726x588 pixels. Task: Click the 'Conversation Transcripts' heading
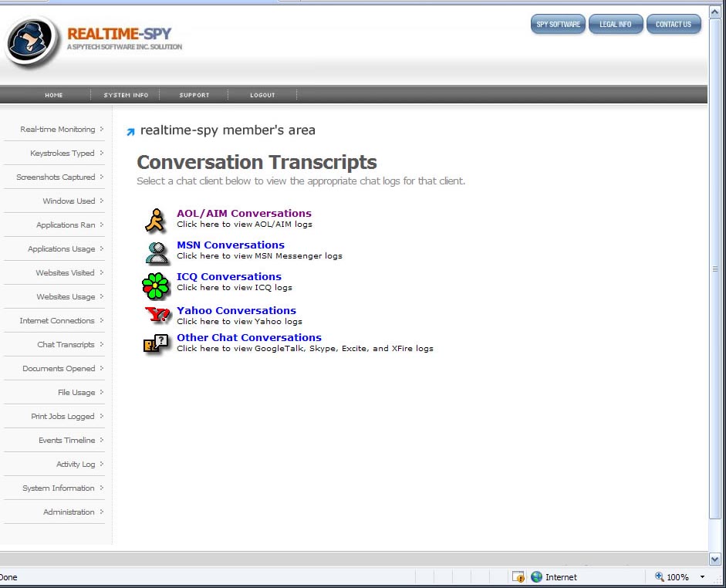[256, 163]
